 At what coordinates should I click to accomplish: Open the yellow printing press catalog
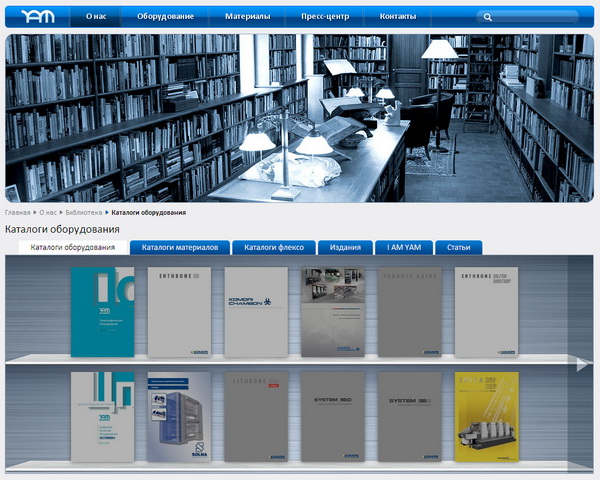[x=487, y=417]
